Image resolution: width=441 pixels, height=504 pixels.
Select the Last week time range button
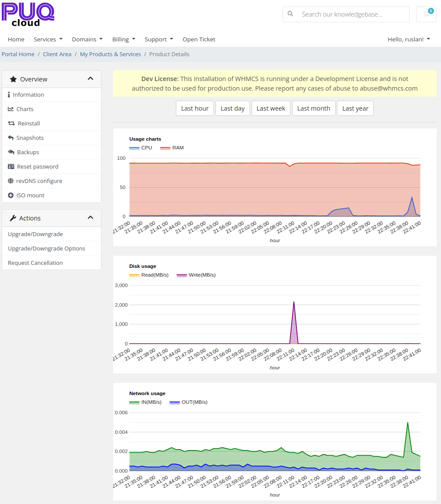pyautogui.click(x=271, y=108)
